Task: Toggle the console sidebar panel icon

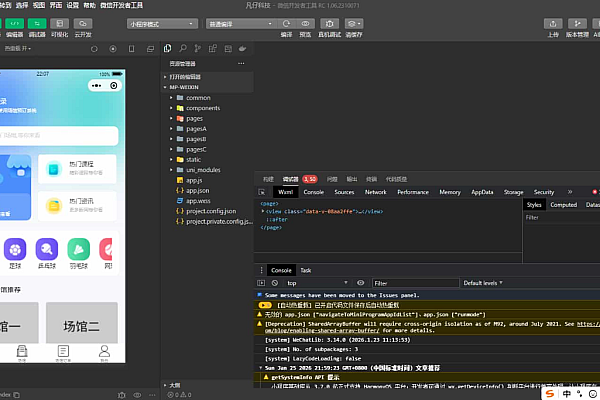Action: coord(263,283)
